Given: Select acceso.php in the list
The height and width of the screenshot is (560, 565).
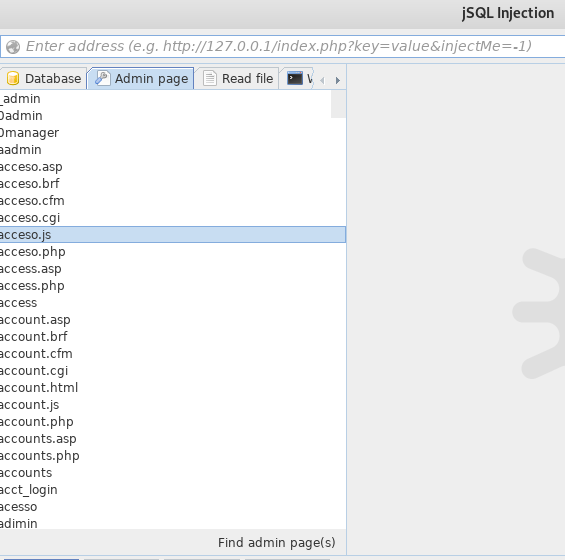Looking at the screenshot, I should (173, 252).
